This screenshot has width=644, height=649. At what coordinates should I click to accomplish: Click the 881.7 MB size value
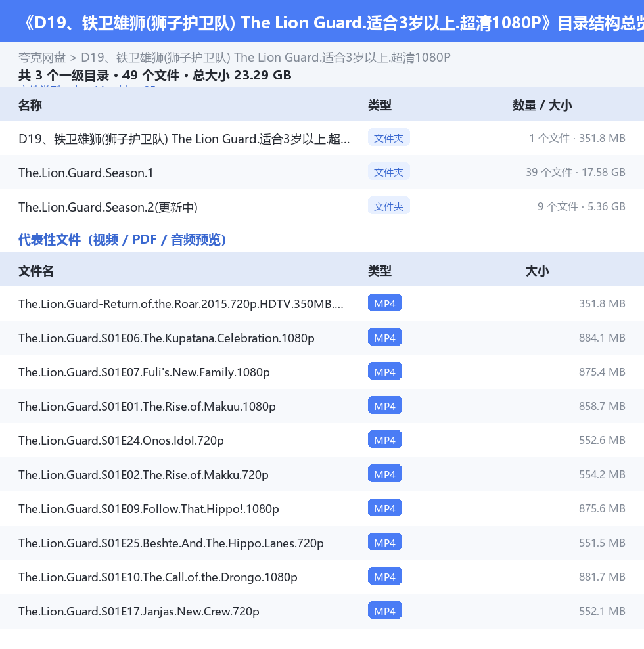602,577
